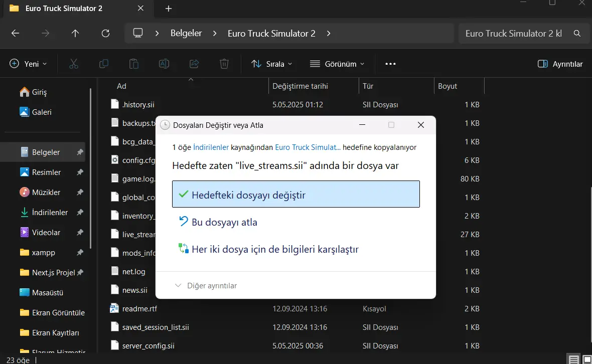Minimize the Dosyaları Değiştir veya Atla dialog
Screen dimensions: 592x364
point(362,125)
